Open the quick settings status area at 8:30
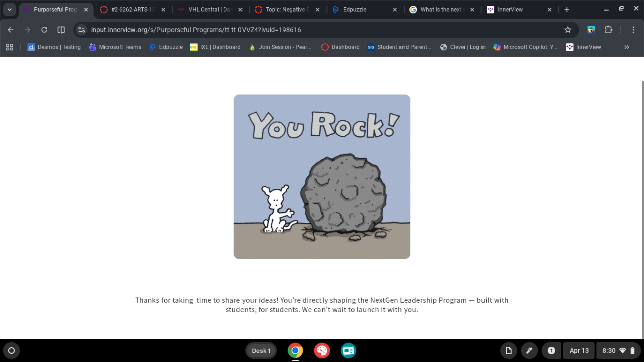 [x=618, y=350]
